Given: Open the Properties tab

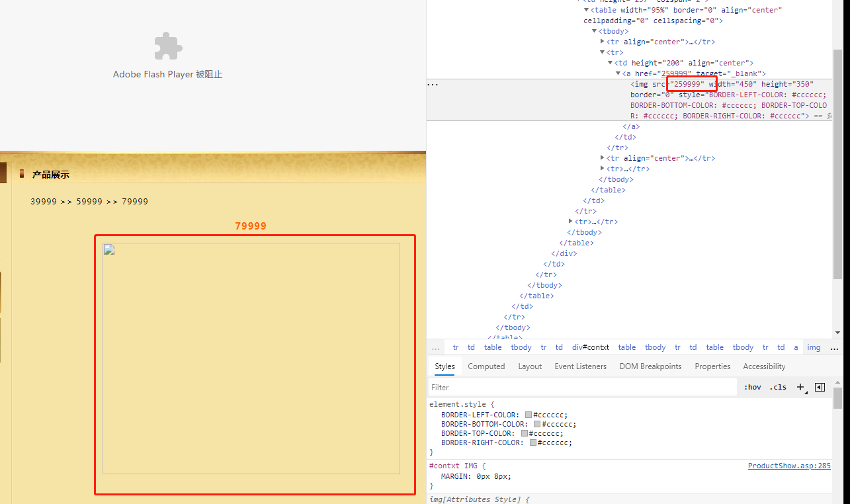Looking at the screenshot, I should pyautogui.click(x=712, y=366).
